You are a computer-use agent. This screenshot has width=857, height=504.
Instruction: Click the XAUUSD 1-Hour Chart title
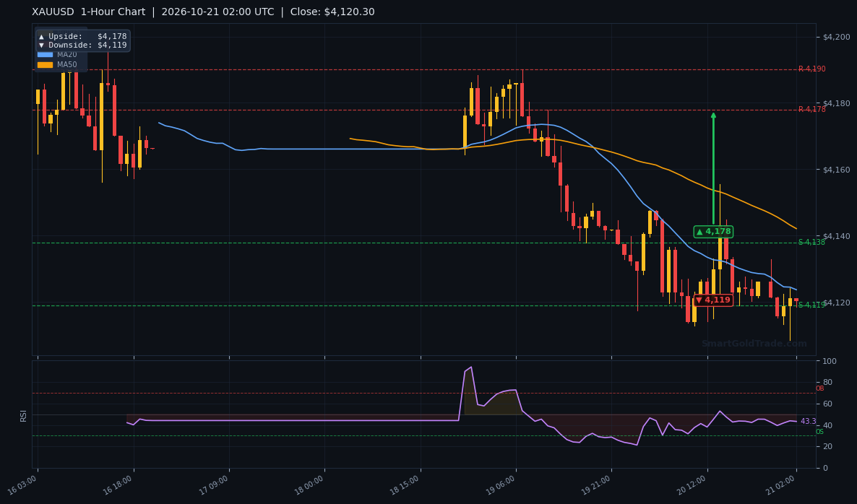pyautogui.click(x=89, y=12)
